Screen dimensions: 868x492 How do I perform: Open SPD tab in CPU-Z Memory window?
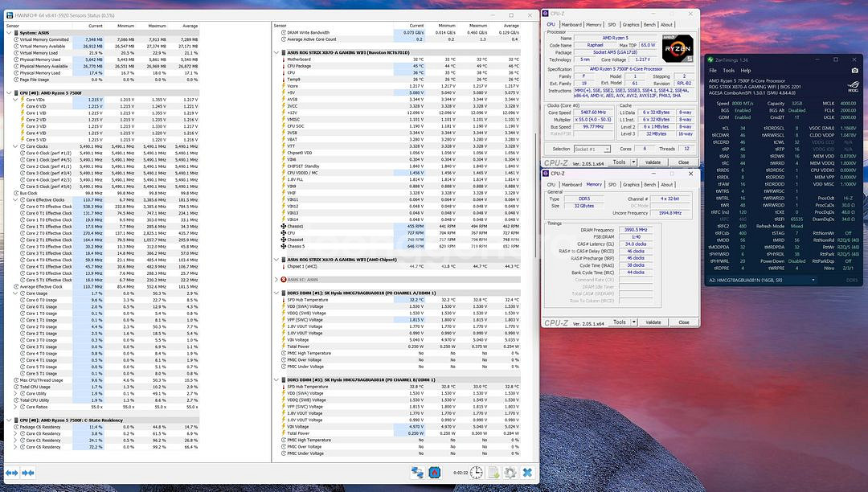613,185
